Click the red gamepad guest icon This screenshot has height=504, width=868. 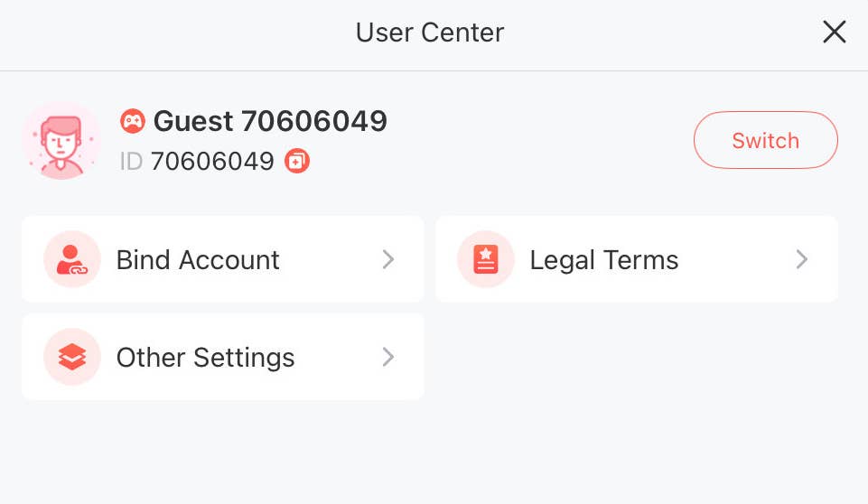tap(133, 120)
